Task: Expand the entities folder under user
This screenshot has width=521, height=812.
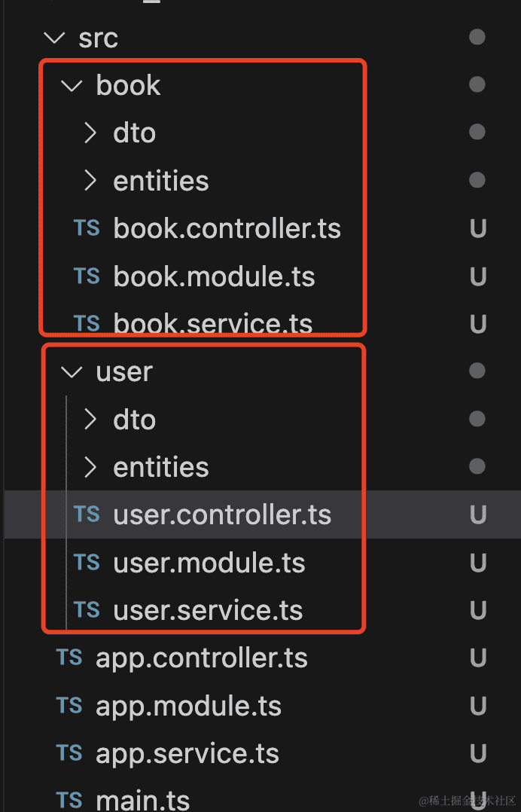Action: click(x=90, y=467)
